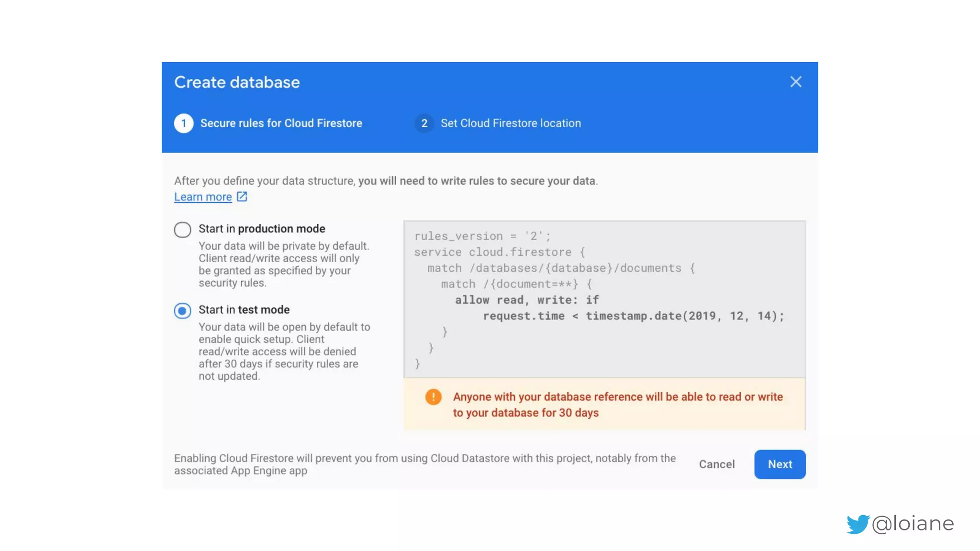Click the 30 days warning message text
This screenshot has width=980, height=551.
617,405
